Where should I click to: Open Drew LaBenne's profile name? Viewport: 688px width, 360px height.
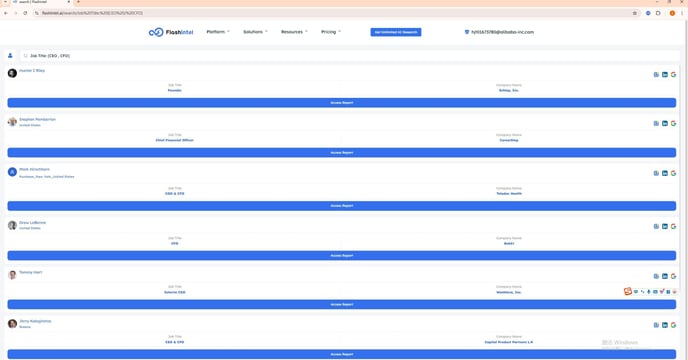pos(32,223)
